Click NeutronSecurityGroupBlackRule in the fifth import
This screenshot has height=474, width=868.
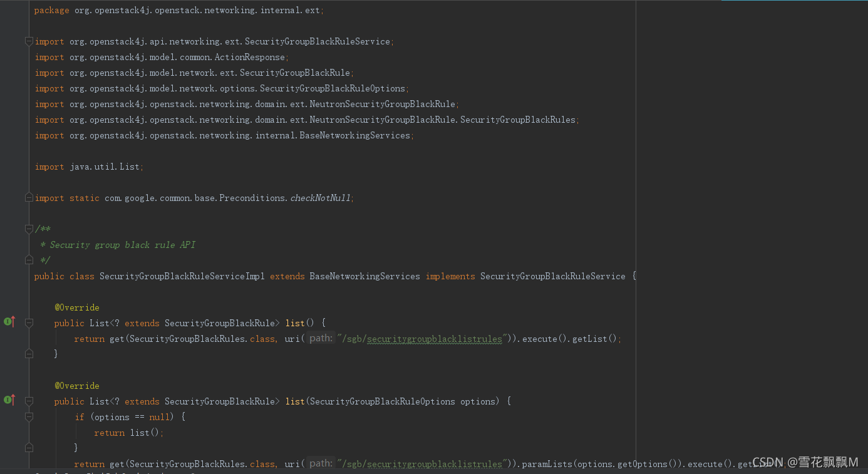coord(383,104)
